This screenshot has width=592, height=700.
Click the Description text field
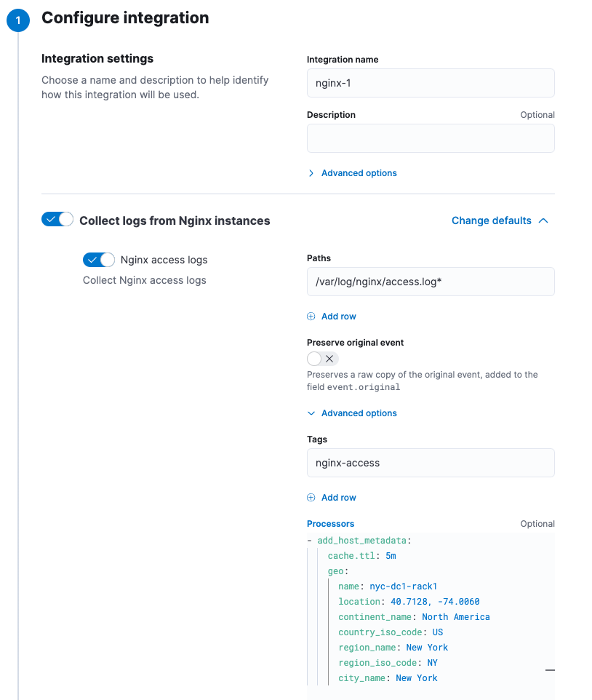[x=431, y=138]
